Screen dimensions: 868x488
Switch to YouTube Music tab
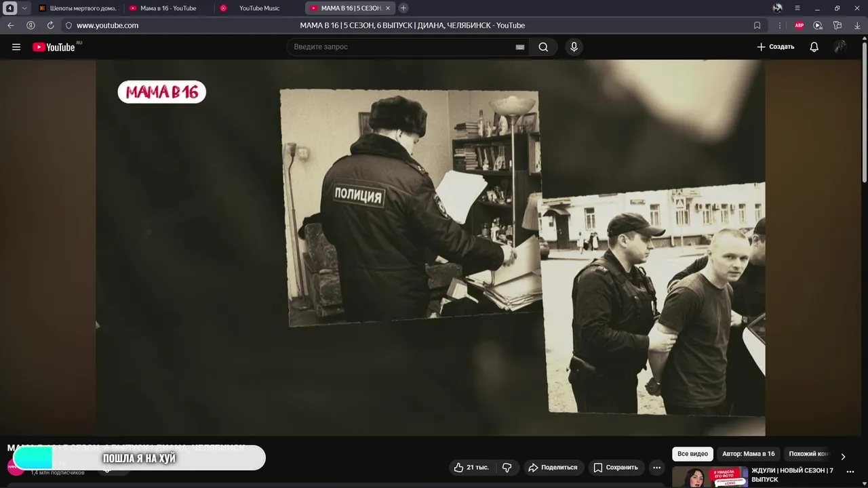point(258,8)
